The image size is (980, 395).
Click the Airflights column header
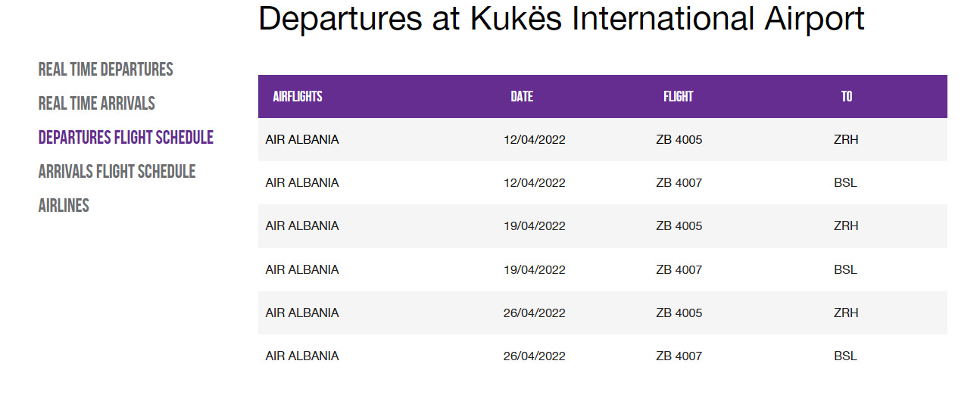(298, 97)
